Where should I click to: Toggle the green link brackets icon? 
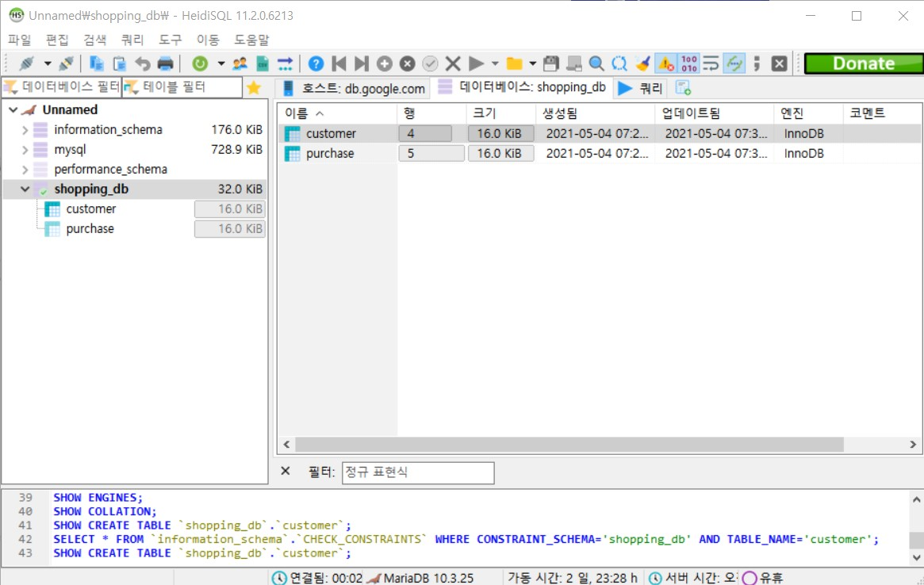click(x=734, y=63)
